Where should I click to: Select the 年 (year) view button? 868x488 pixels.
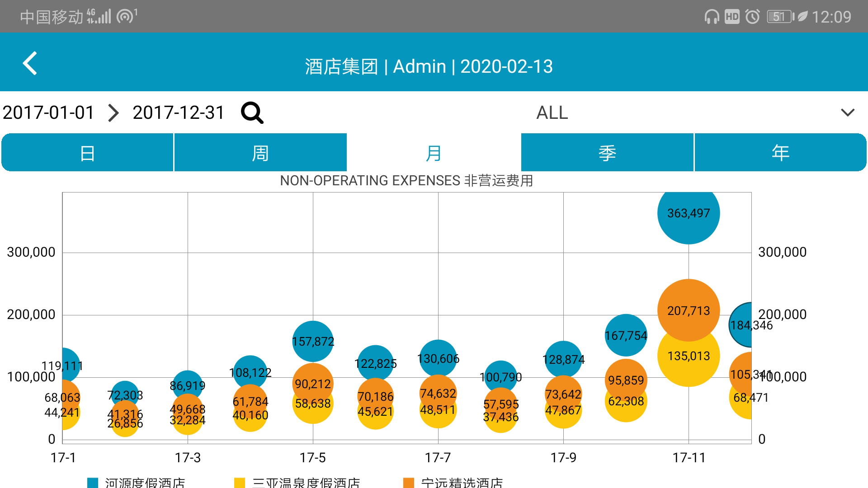pos(780,153)
